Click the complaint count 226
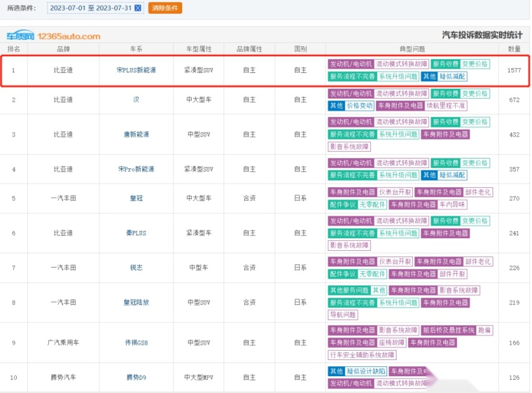Viewport: 532px width, 393px height. point(514,268)
